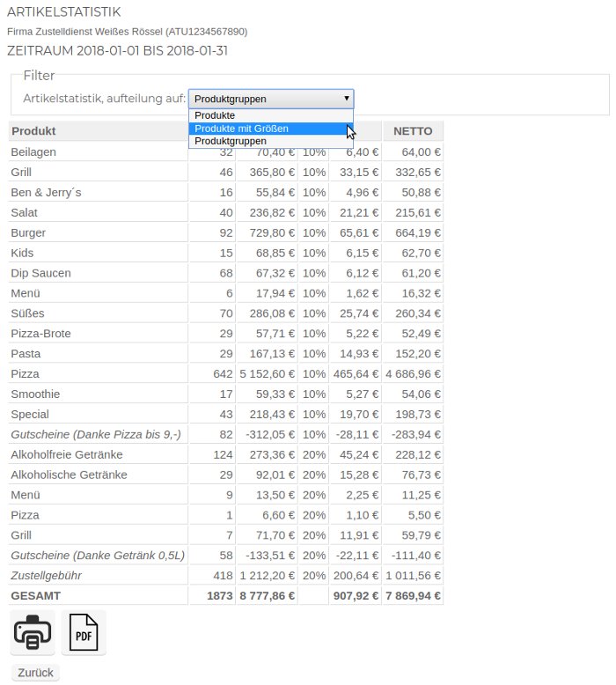The height and width of the screenshot is (685, 616).
Task: Click the net value '4 686,96 €'
Action: [x=413, y=374]
